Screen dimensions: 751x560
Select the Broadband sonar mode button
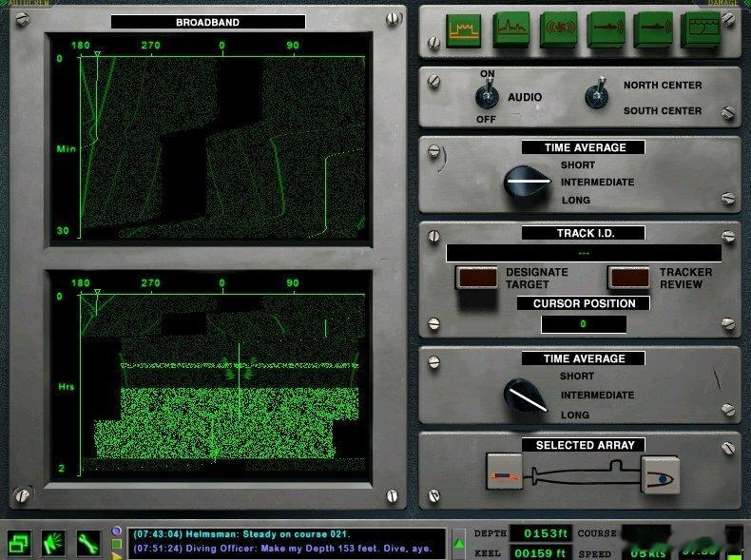(463, 29)
